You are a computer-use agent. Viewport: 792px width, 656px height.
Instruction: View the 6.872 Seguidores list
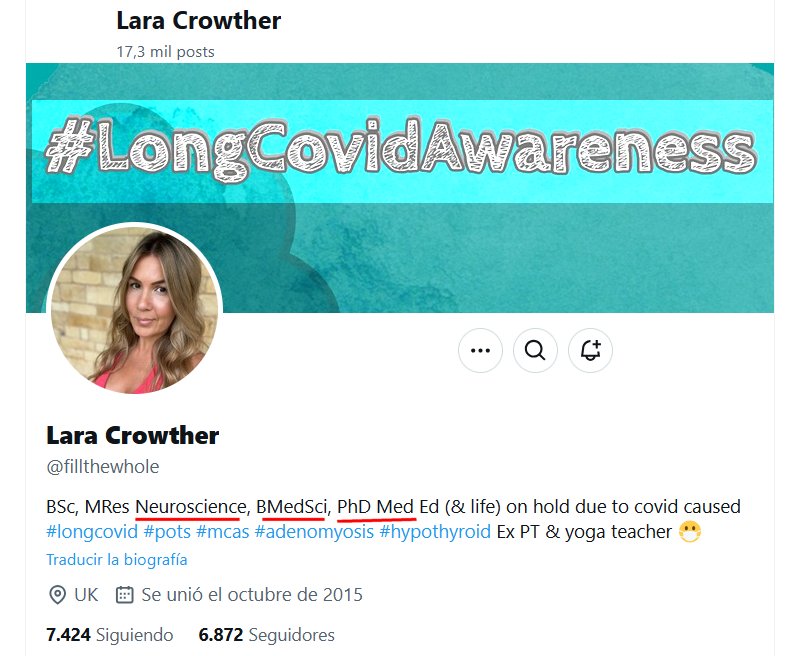click(267, 635)
